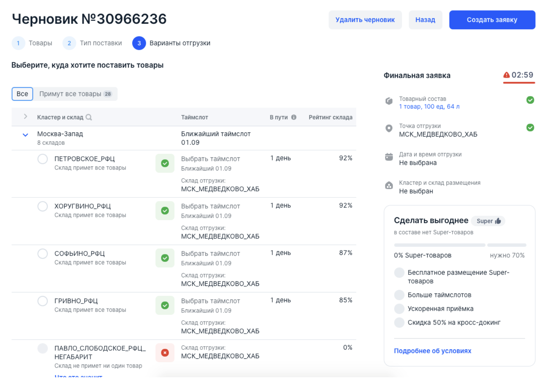Click the location pin icon beside Точка отгрузки

click(389, 128)
